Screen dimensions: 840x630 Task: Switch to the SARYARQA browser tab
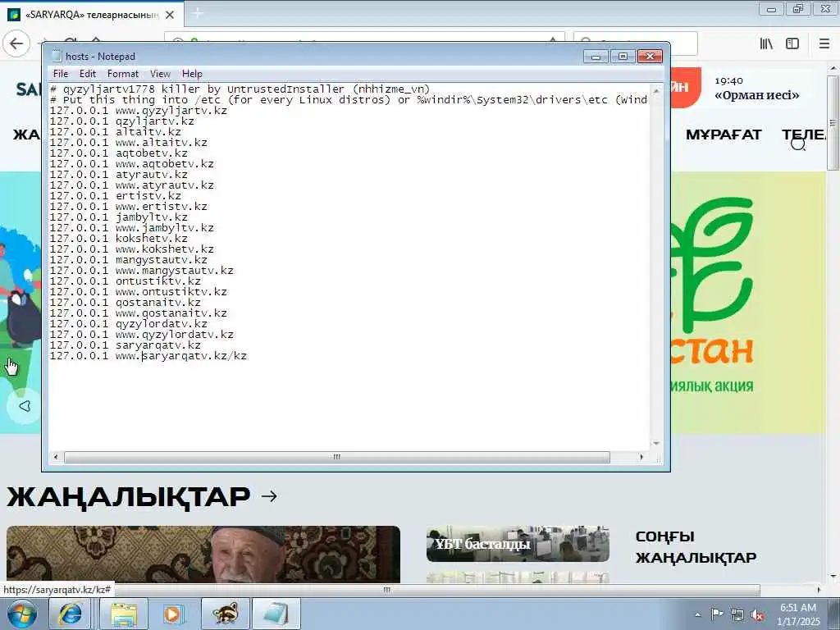[91, 15]
